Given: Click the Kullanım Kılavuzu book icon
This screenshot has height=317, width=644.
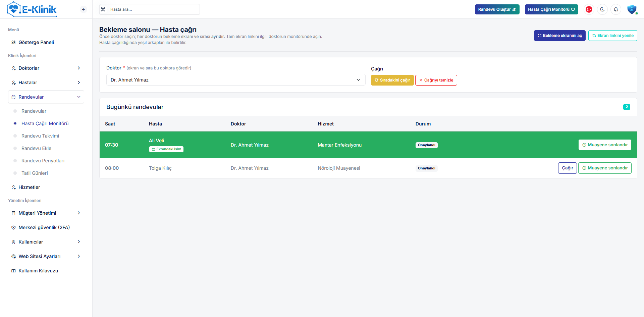Looking at the screenshot, I should (13, 271).
